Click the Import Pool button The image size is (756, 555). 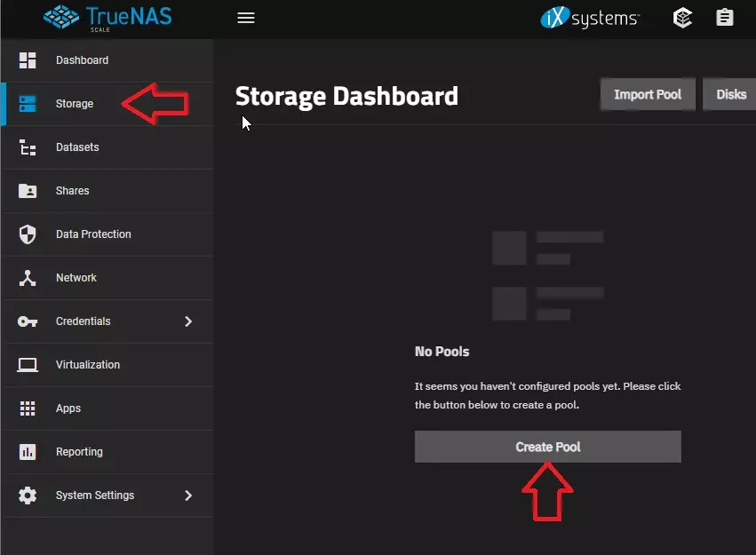pyautogui.click(x=648, y=94)
